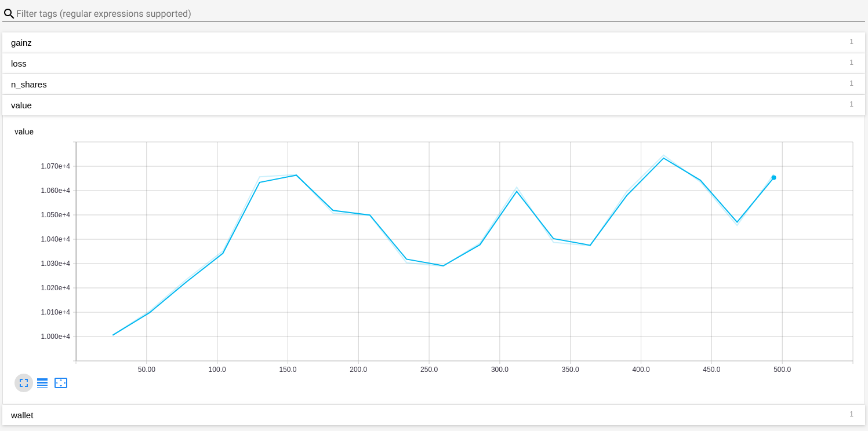Click the 100.0 x-axis label
Screen dimensions: 868x431
pyautogui.click(x=217, y=370)
